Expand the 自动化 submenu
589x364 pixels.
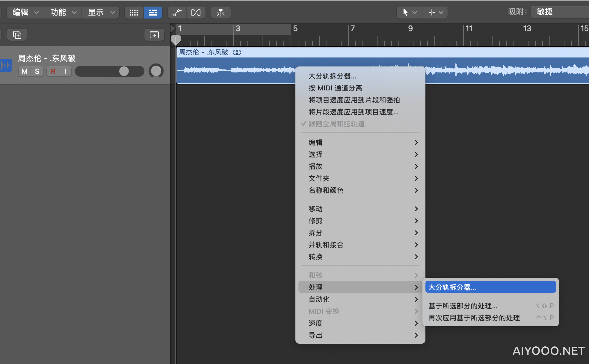click(360, 299)
